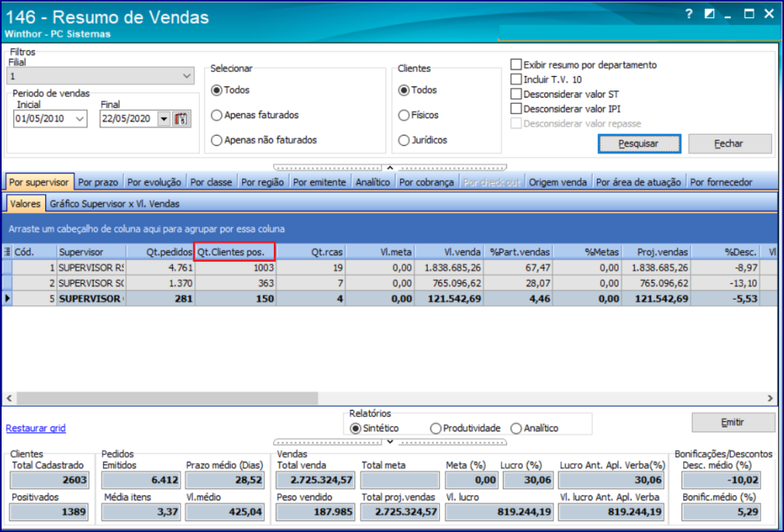784x532 pixels.
Task: Sort by the Qt.rcas column header
Action: (310, 252)
